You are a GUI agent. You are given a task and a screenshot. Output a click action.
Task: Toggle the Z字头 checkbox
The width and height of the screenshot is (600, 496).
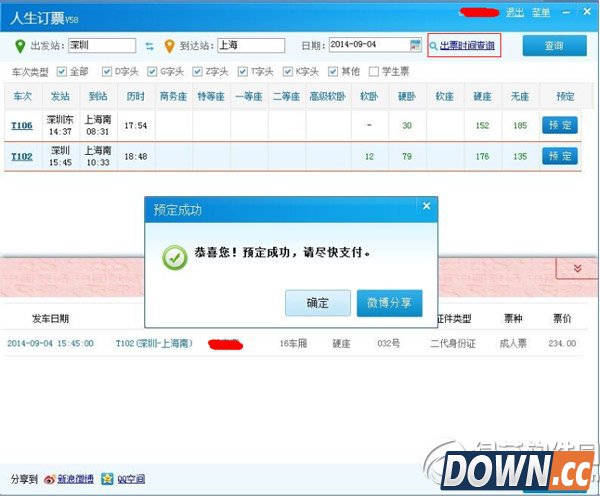click(197, 71)
